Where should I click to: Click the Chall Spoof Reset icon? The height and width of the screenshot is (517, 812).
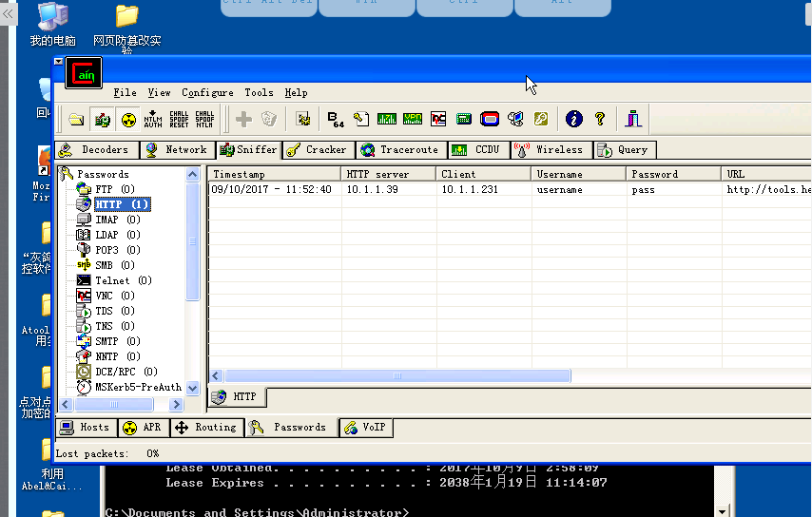[x=179, y=120]
